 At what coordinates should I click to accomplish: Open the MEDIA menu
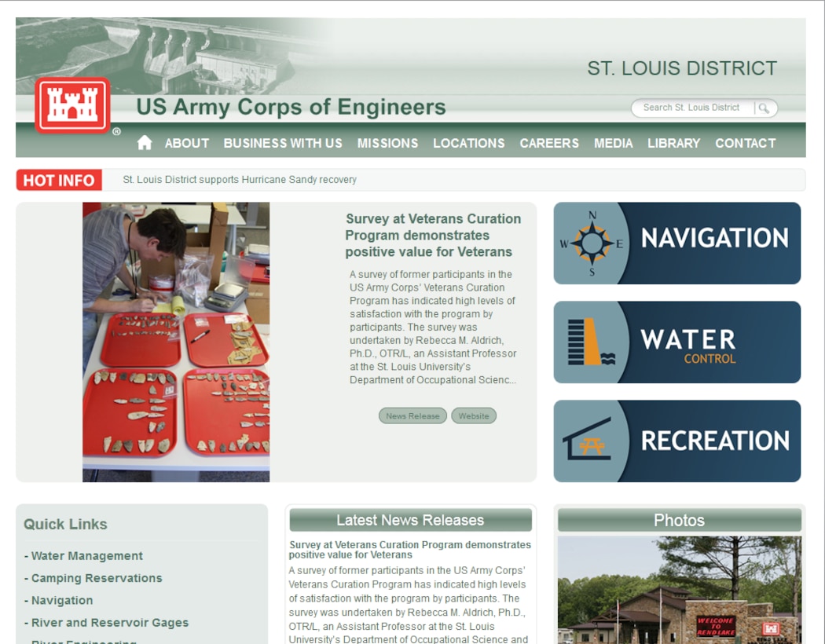point(614,143)
